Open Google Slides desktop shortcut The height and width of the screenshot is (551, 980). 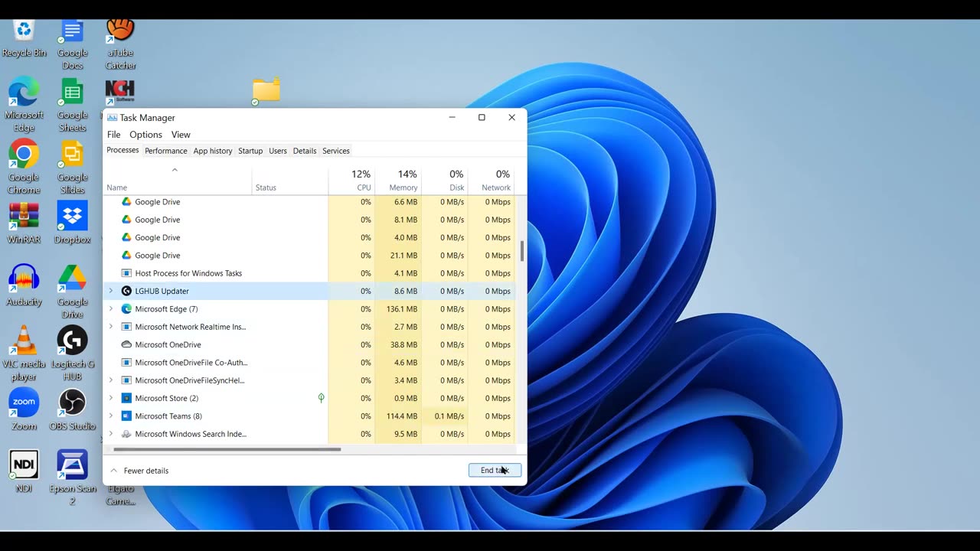72,167
